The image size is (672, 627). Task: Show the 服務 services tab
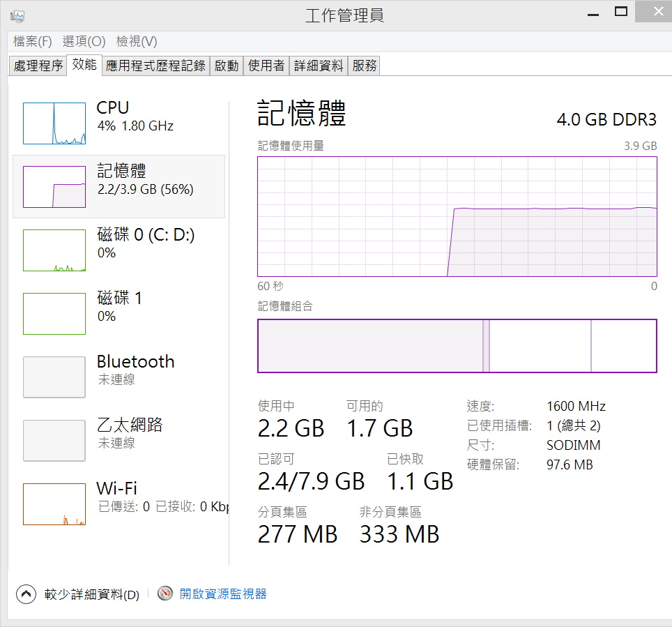pos(365,66)
